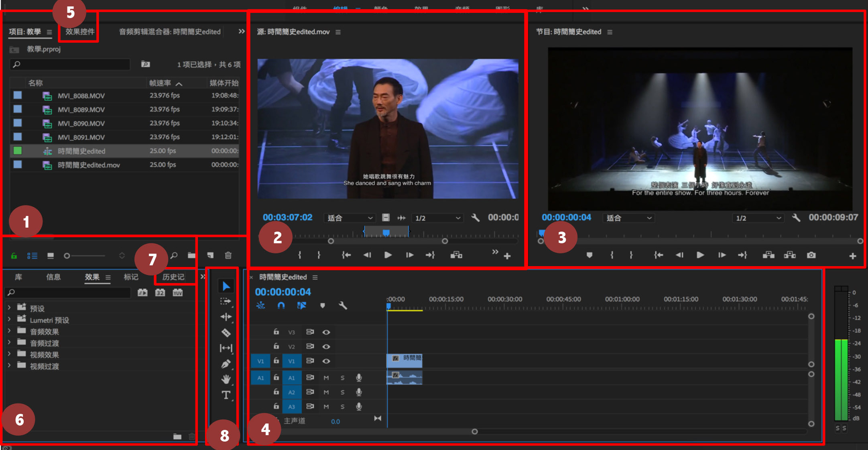This screenshot has width=868, height=450.
Task: Toggle Snap magnet icon in timeline
Action: [281, 305]
